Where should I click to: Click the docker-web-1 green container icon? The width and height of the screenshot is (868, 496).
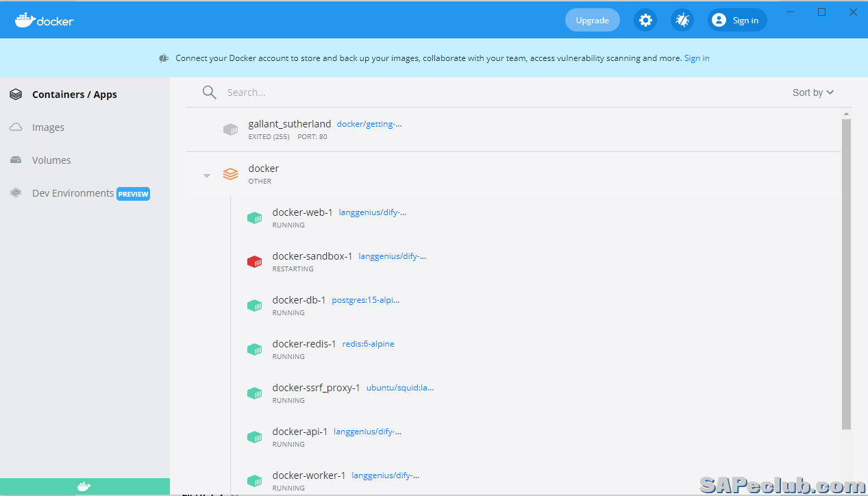pos(254,218)
